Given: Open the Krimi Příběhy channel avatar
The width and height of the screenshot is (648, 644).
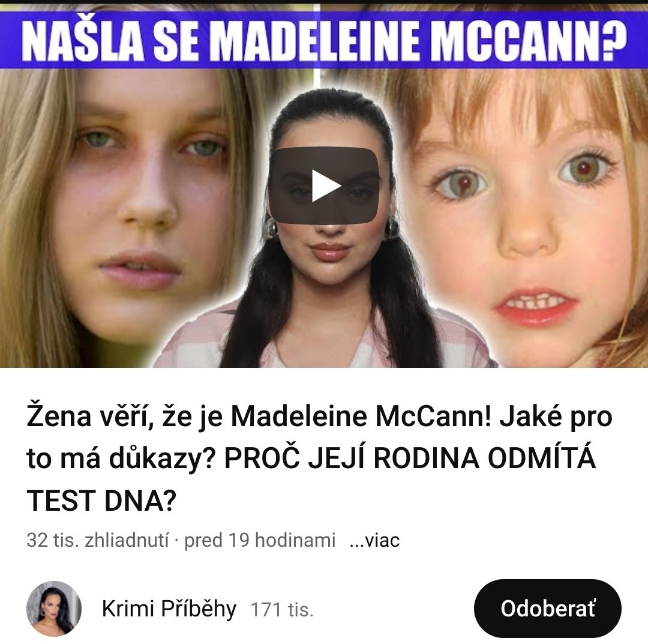Looking at the screenshot, I should point(54,609).
